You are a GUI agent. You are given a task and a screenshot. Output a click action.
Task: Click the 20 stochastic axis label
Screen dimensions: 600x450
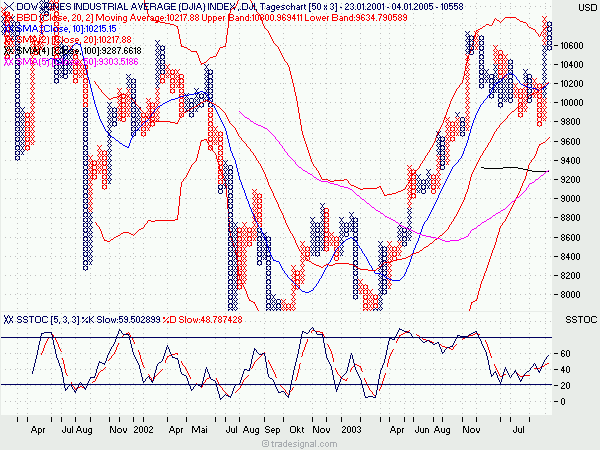[x=565, y=386]
